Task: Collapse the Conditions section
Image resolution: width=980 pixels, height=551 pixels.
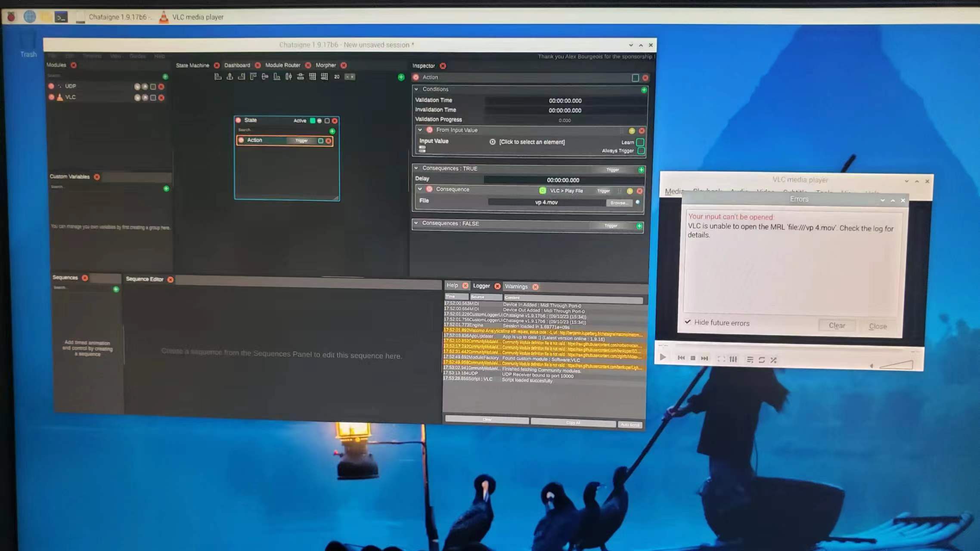Action: 417,89
